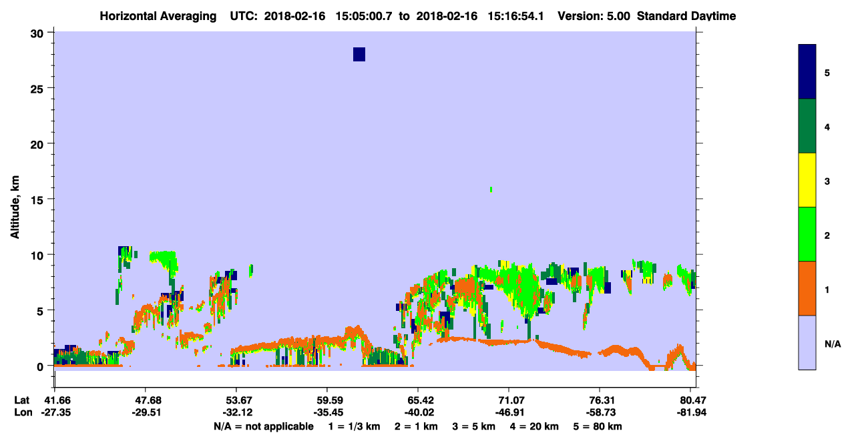Viewport: 868px width, 445px height.
Task: Click the y-axis tick label 20
Action: pyautogui.click(x=38, y=143)
